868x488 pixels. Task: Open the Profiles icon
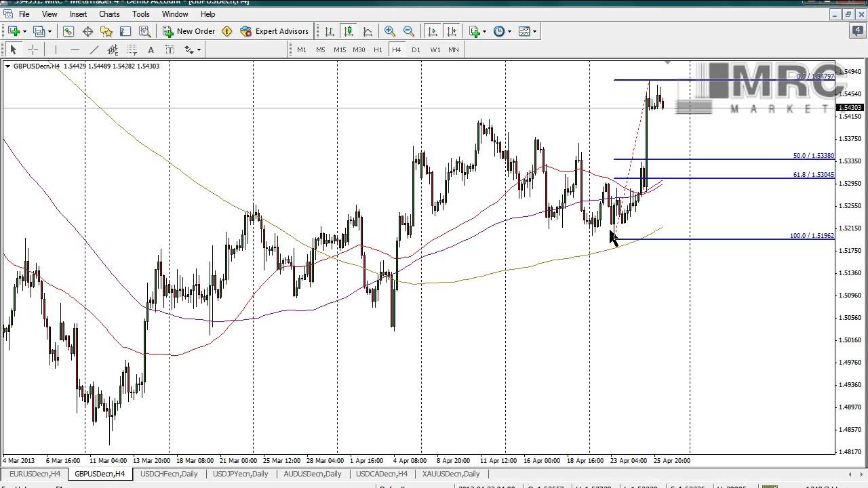[39, 31]
